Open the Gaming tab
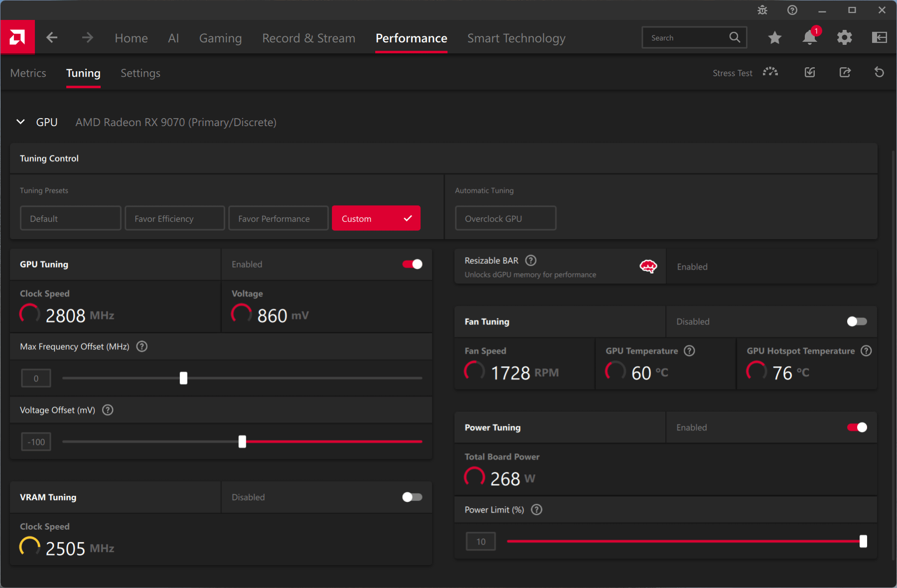This screenshot has width=897, height=588. pyautogui.click(x=220, y=38)
